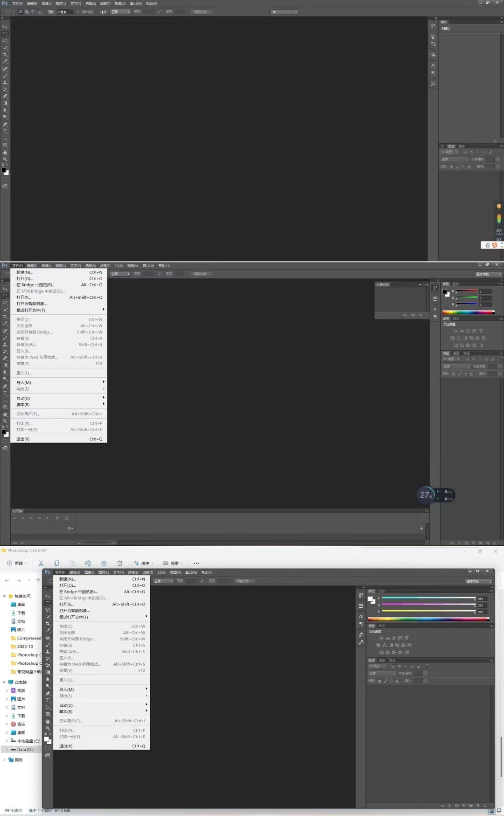The image size is (504, 816).
Task: Select the Hand tool in the bottom Photoshop window
Action: tap(48, 721)
